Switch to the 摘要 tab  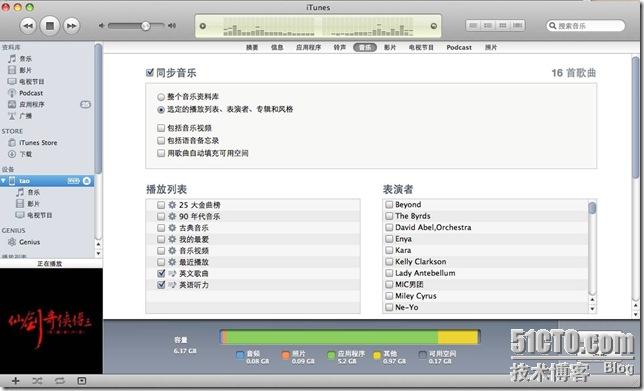(252, 48)
